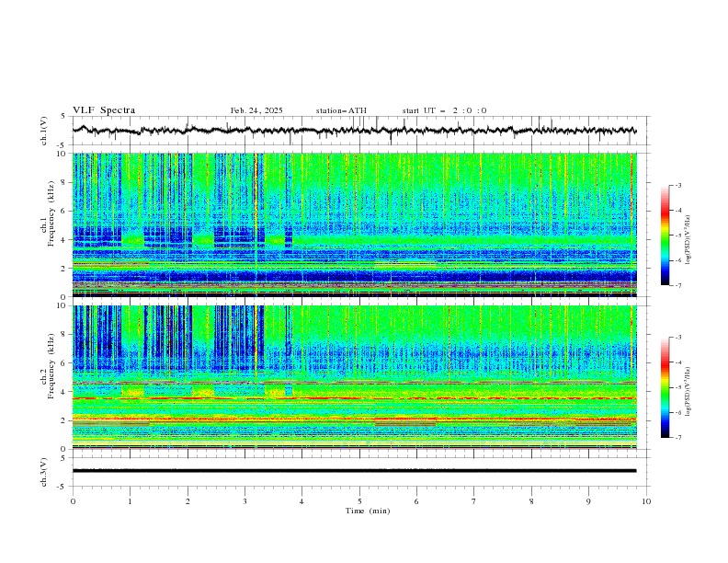
Task: Click the ch.1 spectrogram color scale bar
Action: 665,236
